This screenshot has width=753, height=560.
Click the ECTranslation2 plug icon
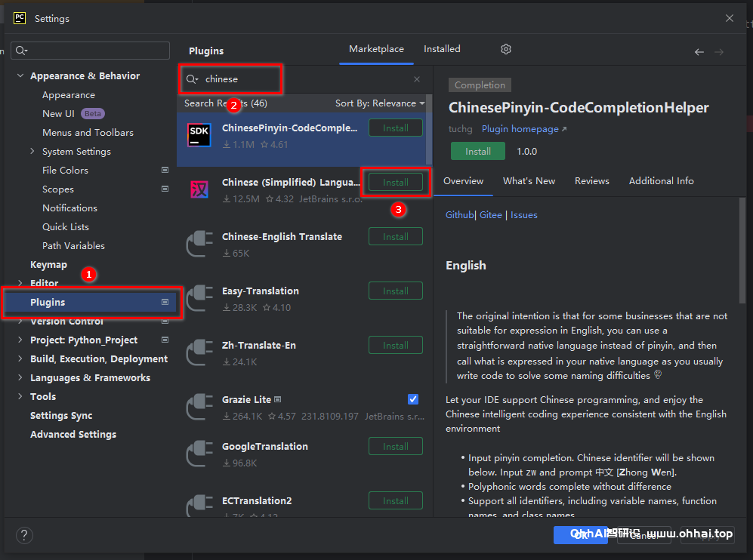(x=199, y=505)
